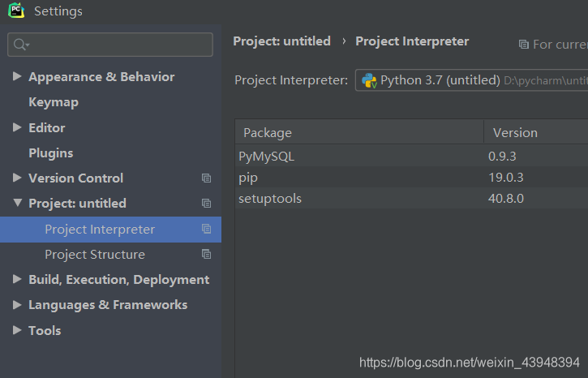588x378 pixels.
Task: Click the copy icon on the Project Interpreter row
Action: (x=206, y=229)
